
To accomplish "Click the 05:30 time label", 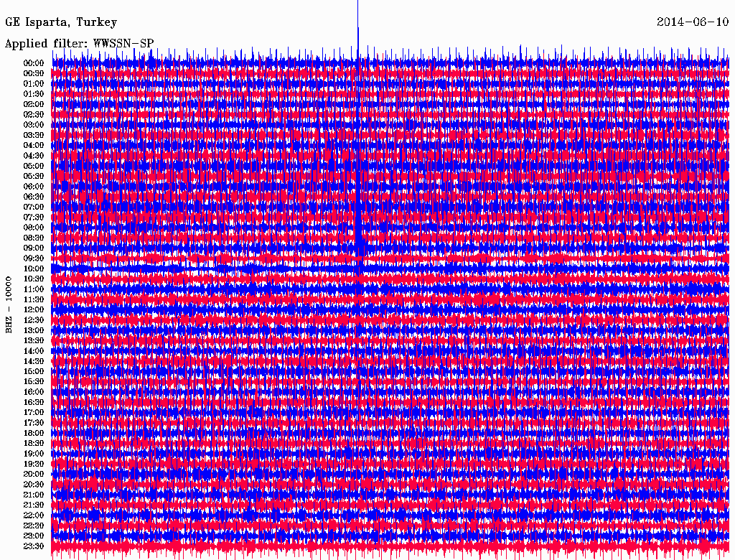I will click(34, 177).
